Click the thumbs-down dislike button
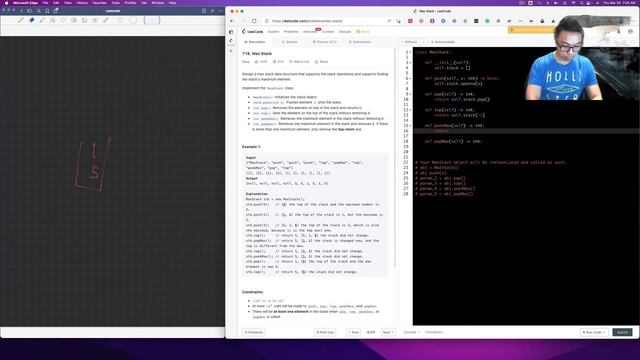 pos(278,62)
